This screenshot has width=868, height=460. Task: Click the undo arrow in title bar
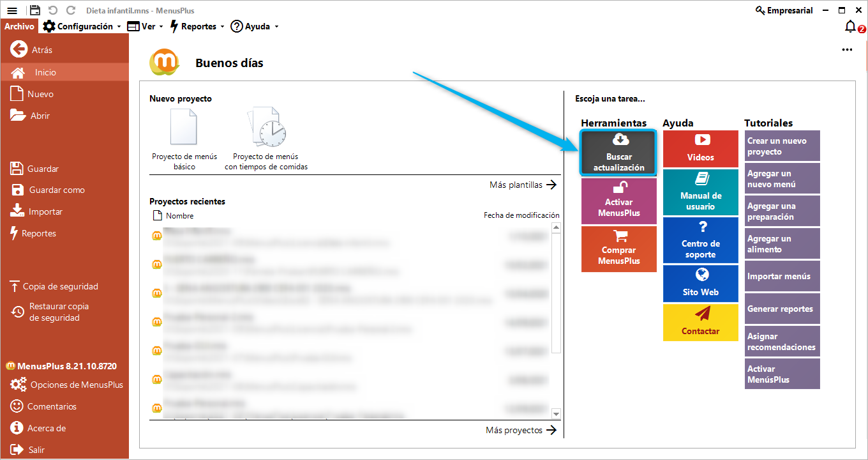(53, 10)
